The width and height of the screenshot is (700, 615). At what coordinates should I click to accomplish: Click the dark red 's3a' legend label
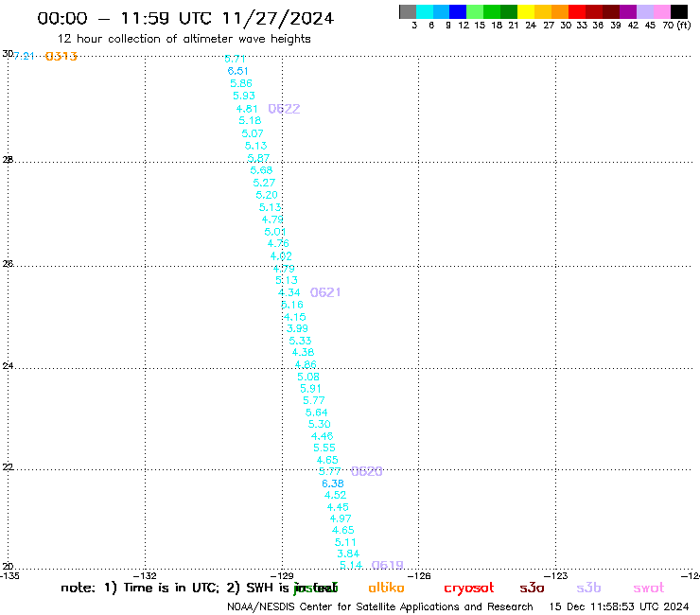pyautogui.click(x=532, y=588)
